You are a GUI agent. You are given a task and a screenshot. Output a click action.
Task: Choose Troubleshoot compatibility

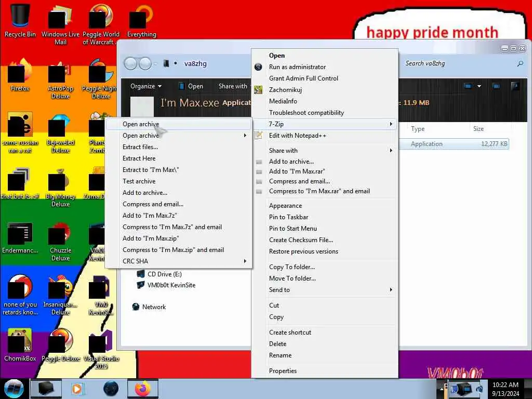pyautogui.click(x=306, y=113)
